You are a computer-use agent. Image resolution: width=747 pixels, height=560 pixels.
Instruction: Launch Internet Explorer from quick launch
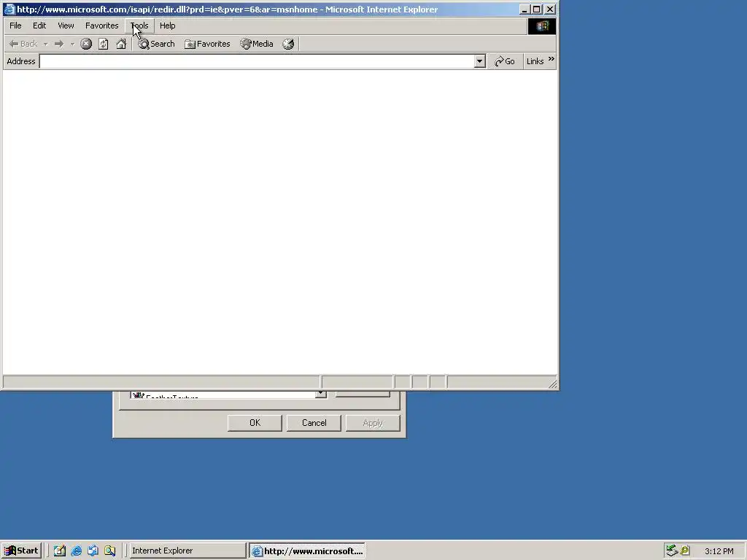[76, 551]
